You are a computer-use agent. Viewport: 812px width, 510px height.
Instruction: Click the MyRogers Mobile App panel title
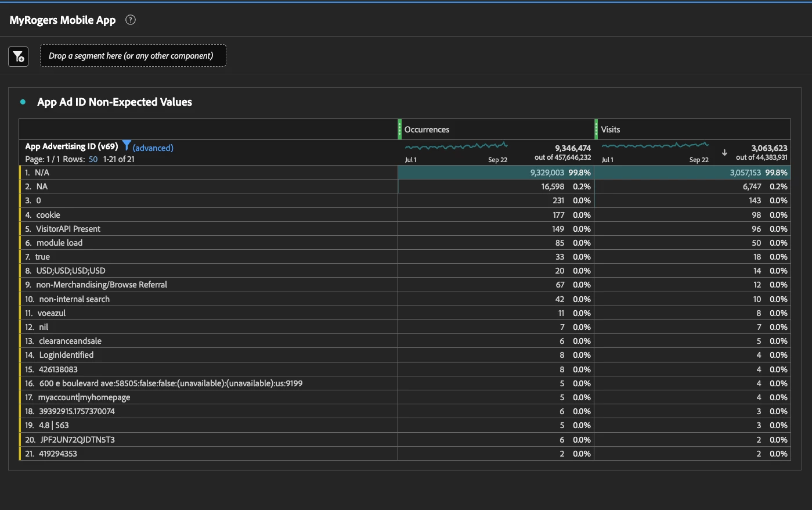tap(63, 20)
